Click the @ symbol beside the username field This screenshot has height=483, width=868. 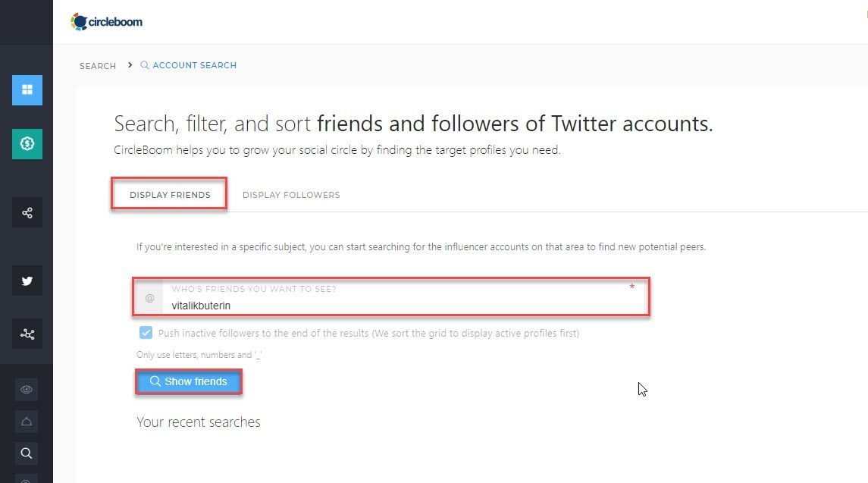pos(149,297)
